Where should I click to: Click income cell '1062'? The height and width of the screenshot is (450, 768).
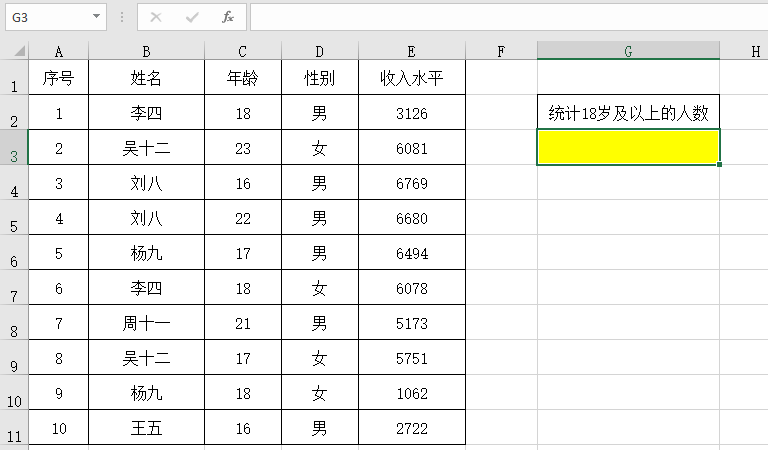412,393
